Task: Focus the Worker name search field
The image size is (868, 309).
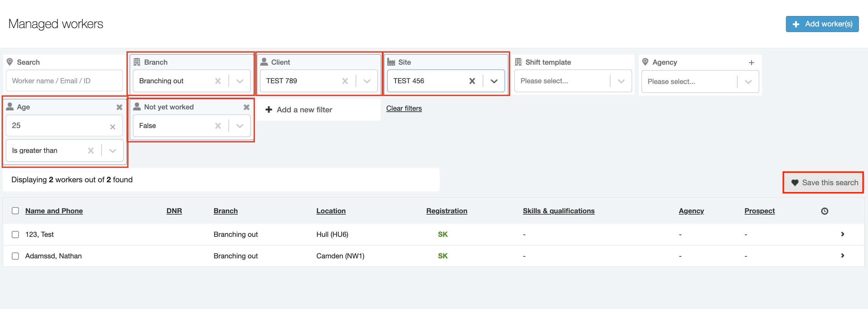Action: point(64,81)
